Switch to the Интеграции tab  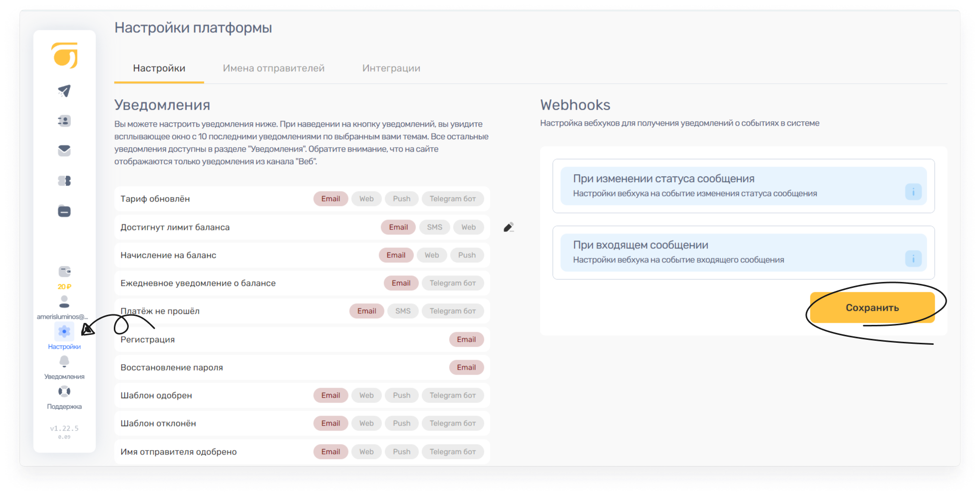pyautogui.click(x=391, y=68)
